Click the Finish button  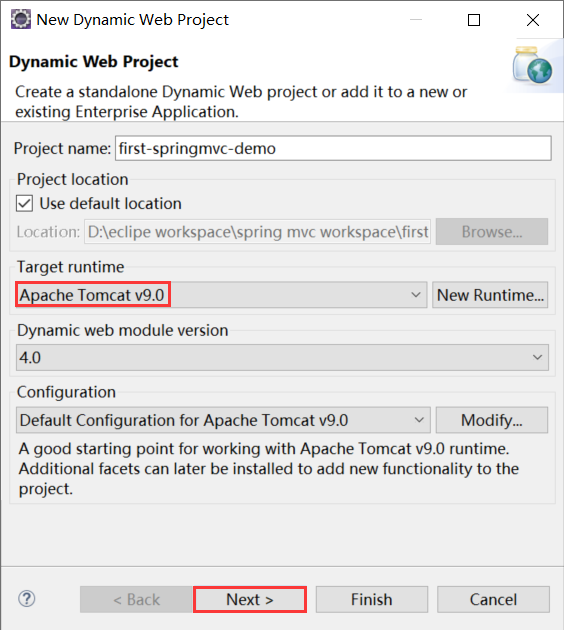[x=372, y=599]
